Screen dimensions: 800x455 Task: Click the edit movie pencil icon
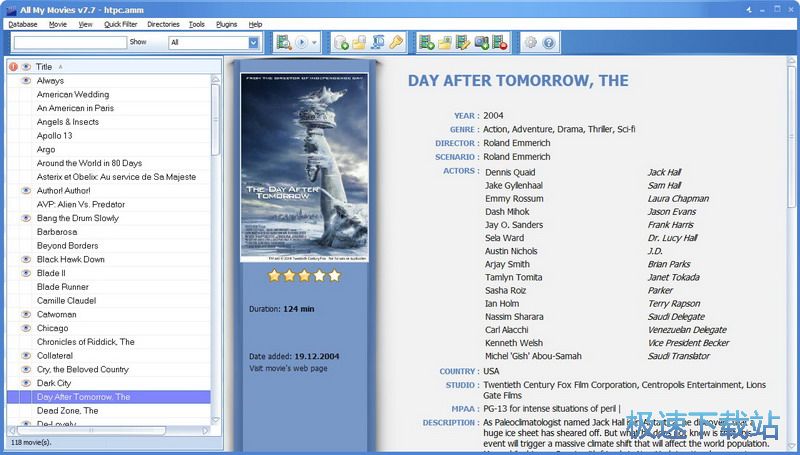click(x=463, y=42)
